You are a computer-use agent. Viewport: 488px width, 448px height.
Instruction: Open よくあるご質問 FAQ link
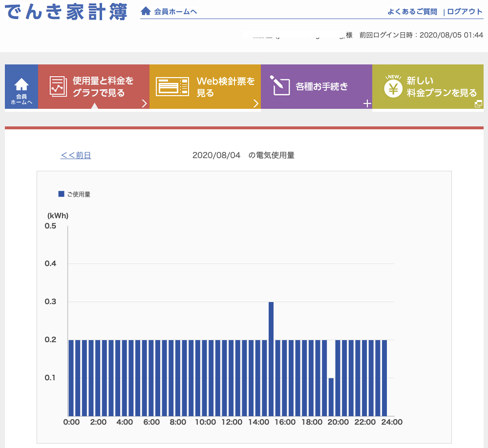pos(412,12)
